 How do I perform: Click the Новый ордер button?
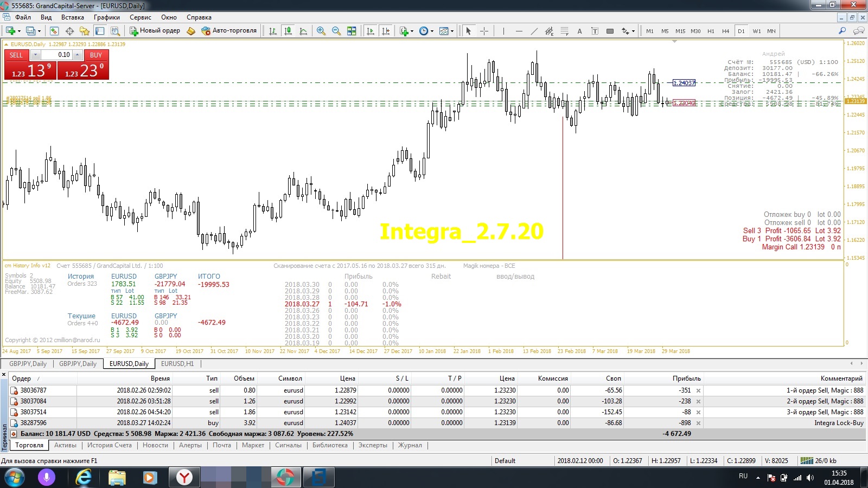pos(155,31)
